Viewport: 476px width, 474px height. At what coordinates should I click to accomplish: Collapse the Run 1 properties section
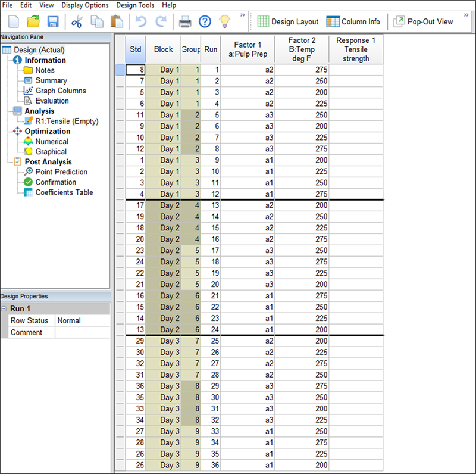(5, 308)
